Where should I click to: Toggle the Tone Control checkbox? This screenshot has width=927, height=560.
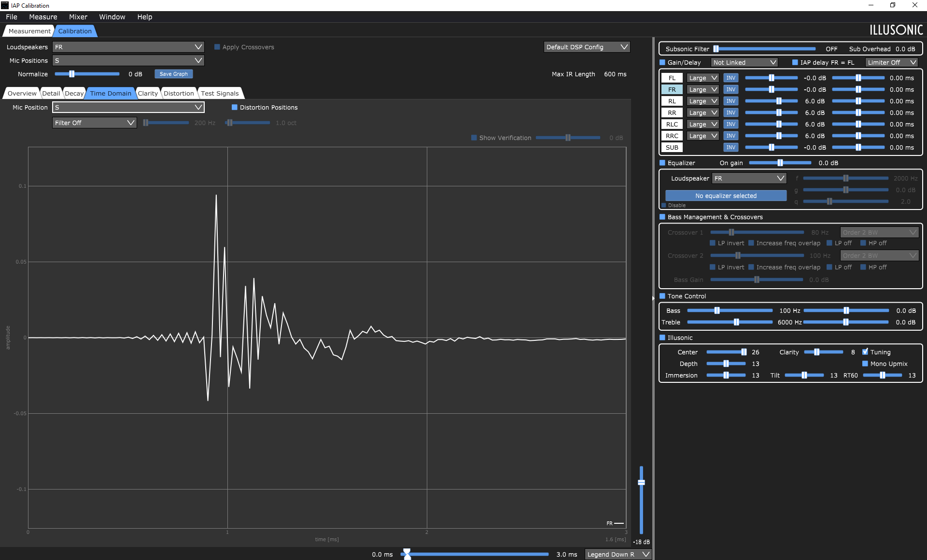click(x=662, y=296)
